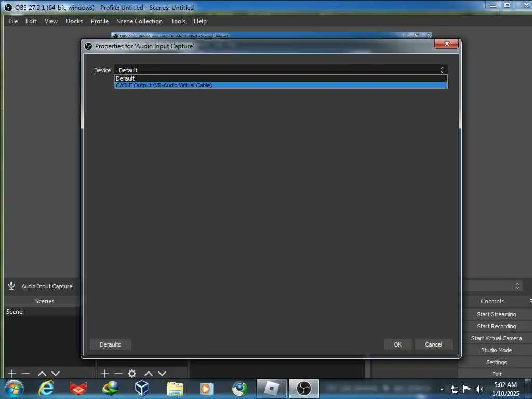Remove selected scene with minus icon
This screenshot has height=399, width=532.
pyautogui.click(x=25, y=374)
